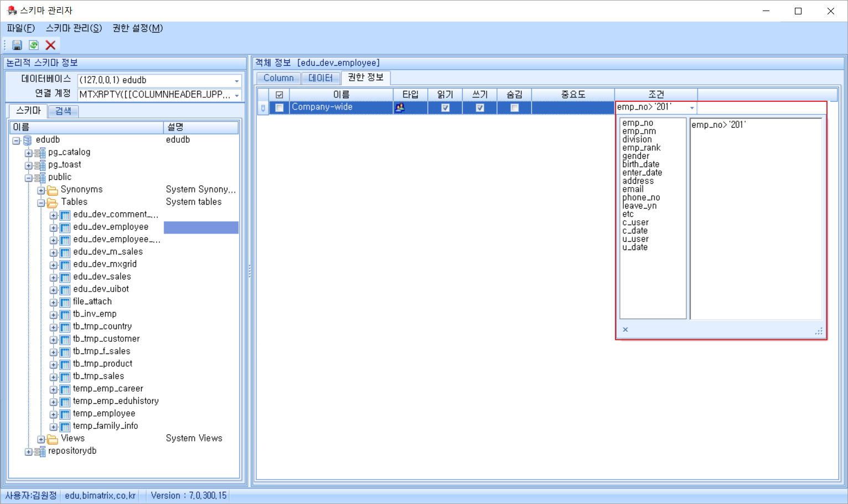The height and width of the screenshot is (504, 848).
Task: Click the pg_toast schema icon
Action: [x=40, y=165]
